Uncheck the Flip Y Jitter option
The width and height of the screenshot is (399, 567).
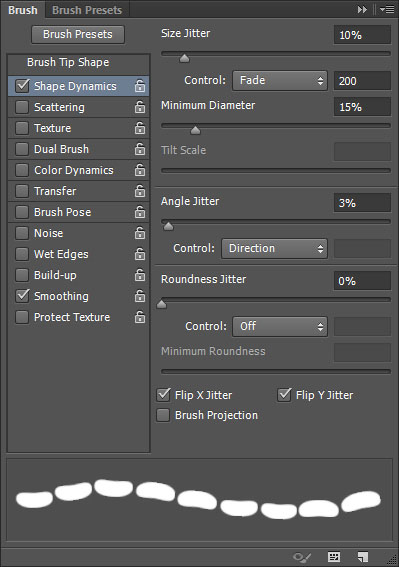point(284,395)
